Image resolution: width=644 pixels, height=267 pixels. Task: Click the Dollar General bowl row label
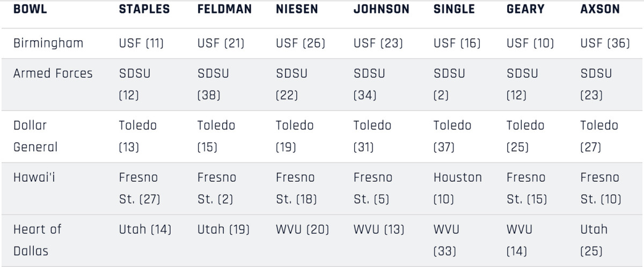[35, 136]
